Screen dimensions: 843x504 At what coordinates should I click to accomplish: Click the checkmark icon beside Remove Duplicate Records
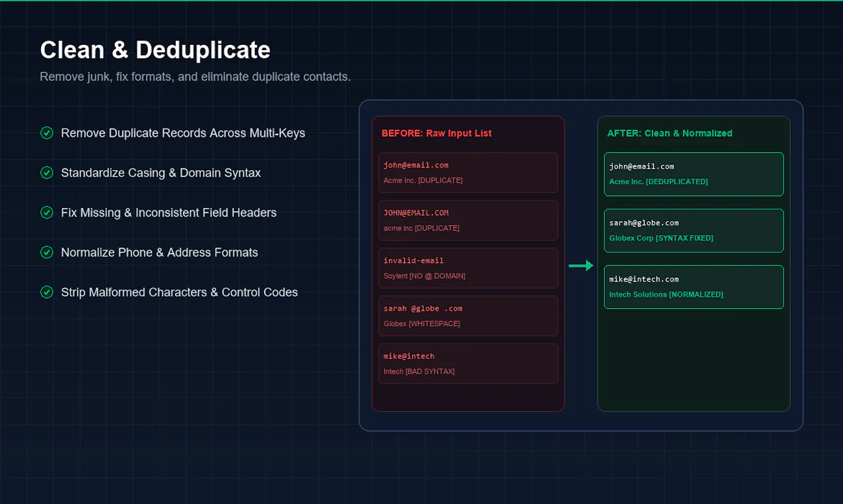[x=47, y=133]
